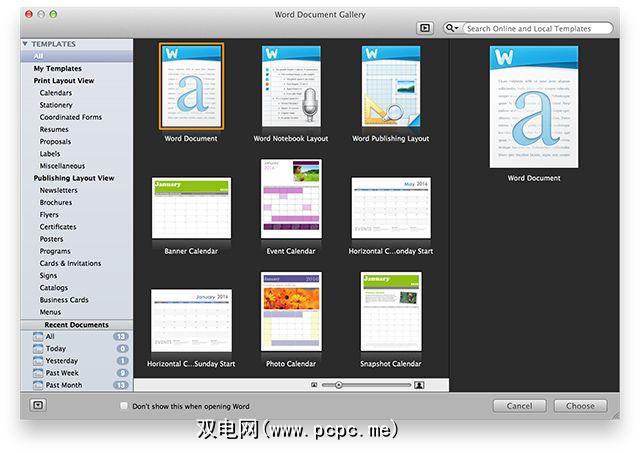This screenshot has width=640, height=453.
Task: Click the large Word Document preview image
Action: (534, 107)
